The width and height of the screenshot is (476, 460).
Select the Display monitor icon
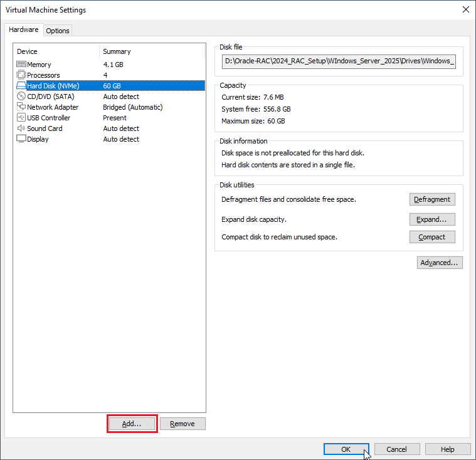21,139
